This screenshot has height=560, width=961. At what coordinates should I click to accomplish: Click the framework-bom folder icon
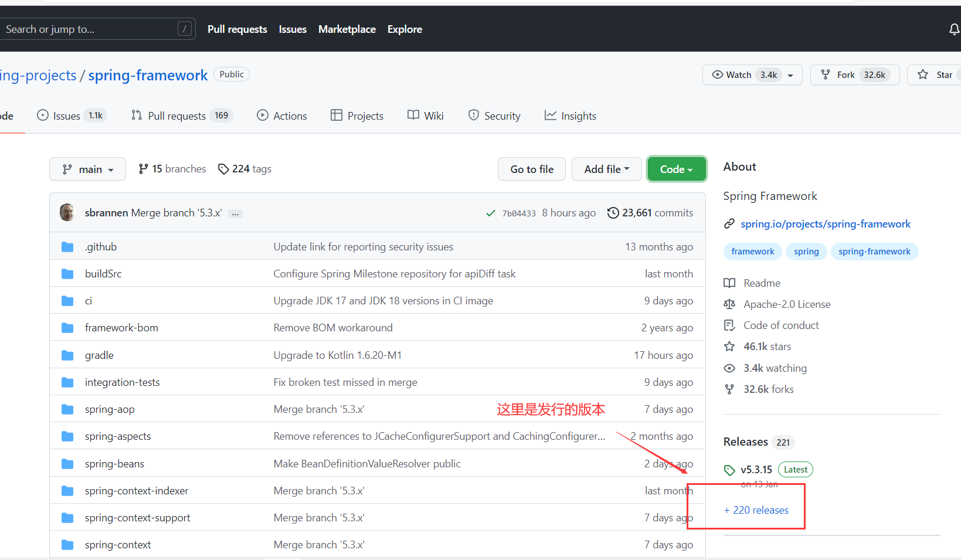point(67,328)
